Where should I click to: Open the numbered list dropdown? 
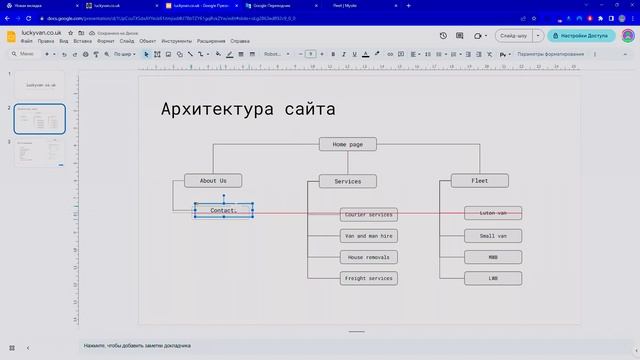tap(456, 54)
